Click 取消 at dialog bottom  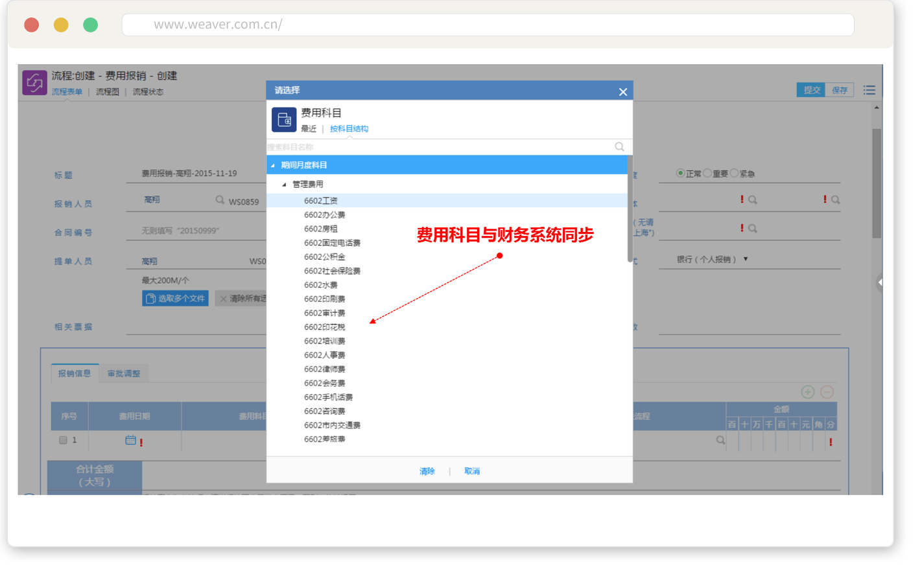[472, 471]
